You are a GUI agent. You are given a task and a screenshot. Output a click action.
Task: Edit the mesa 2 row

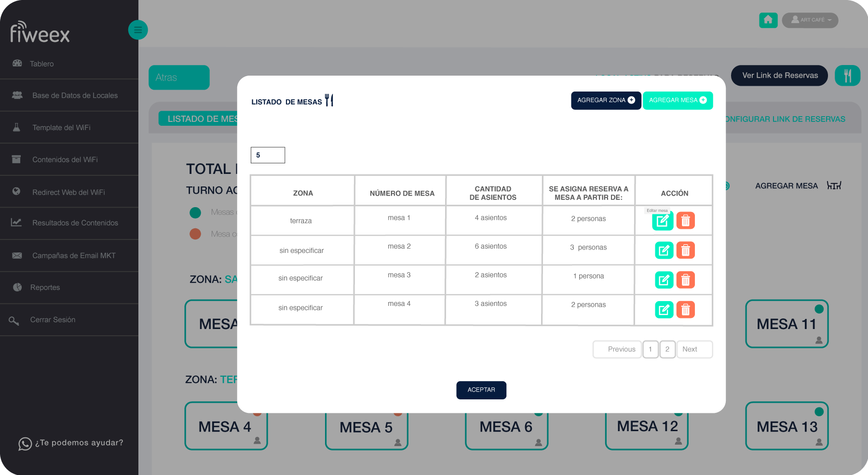(664, 251)
